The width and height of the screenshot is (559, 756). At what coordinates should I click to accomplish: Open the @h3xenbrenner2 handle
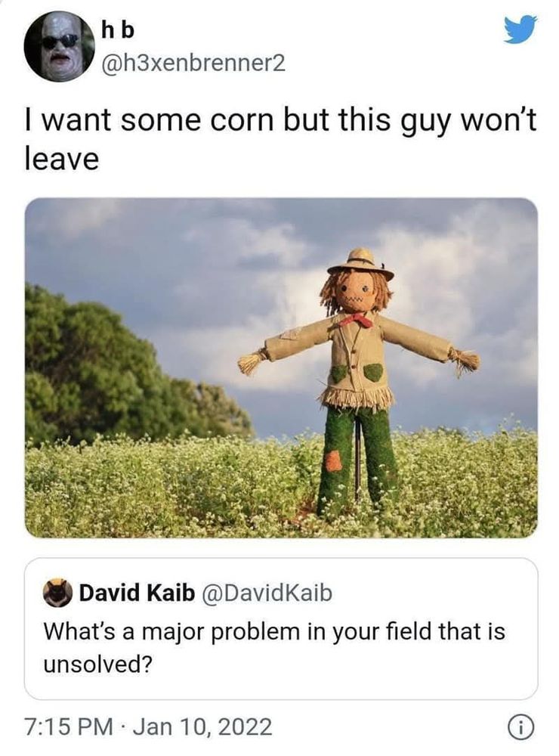tap(193, 63)
